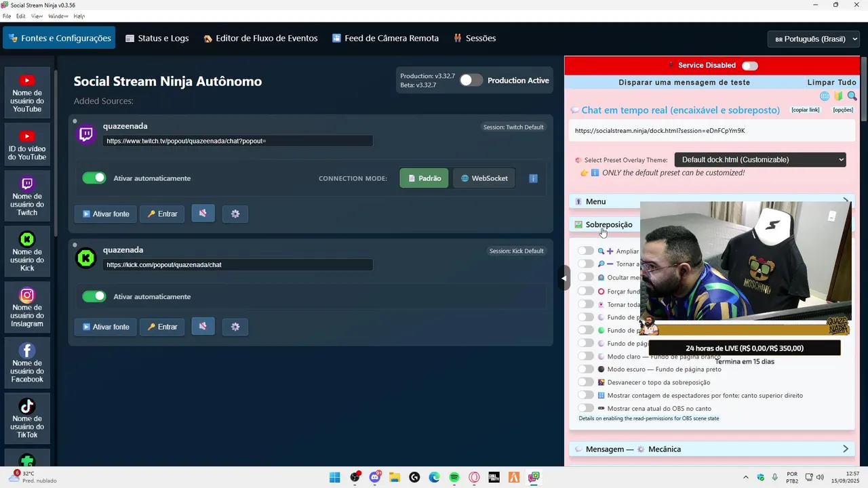Enable 'Desvanecer o topo da sobreposição'
The width and height of the screenshot is (868, 488).
click(x=586, y=382)
